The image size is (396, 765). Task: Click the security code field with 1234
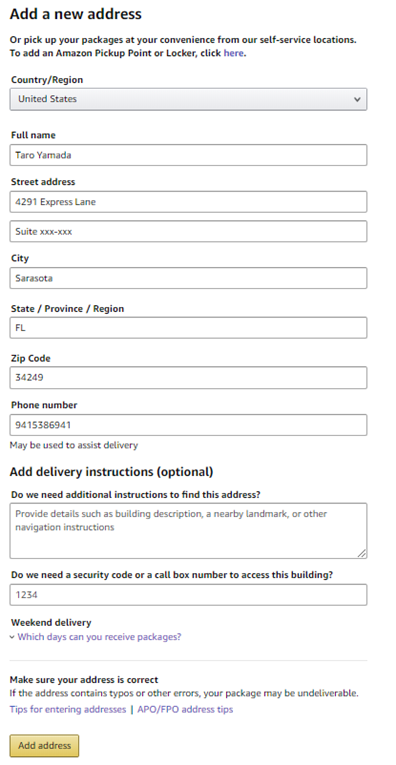click(188, 595)
